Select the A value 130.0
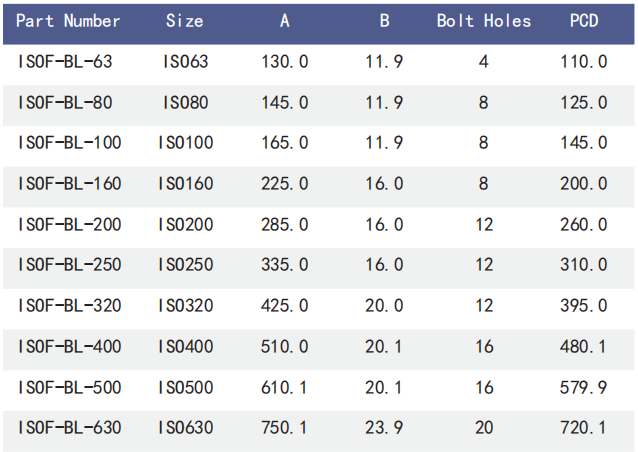The height and width of the screenshot is (452, 638). (285, 62)
